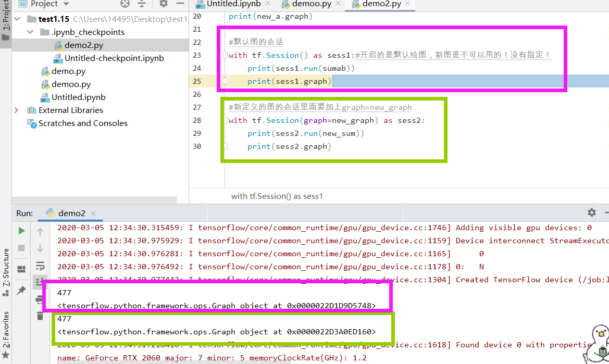Close the demo2 run tab

(x=93, y=214)
